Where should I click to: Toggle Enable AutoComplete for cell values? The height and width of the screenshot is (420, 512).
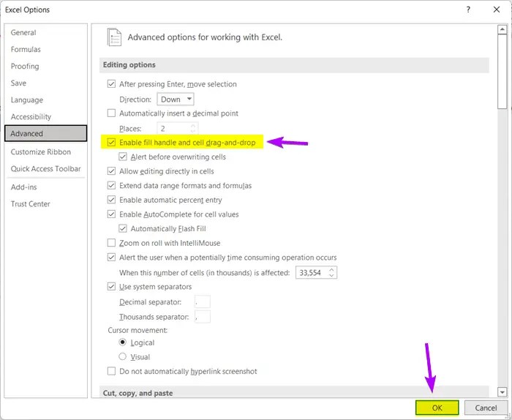tap(111, 214)
